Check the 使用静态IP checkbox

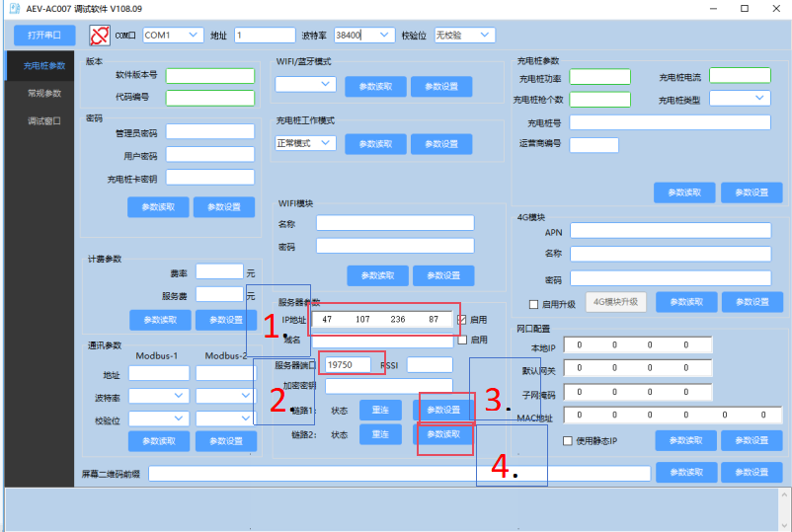(567, 440)
